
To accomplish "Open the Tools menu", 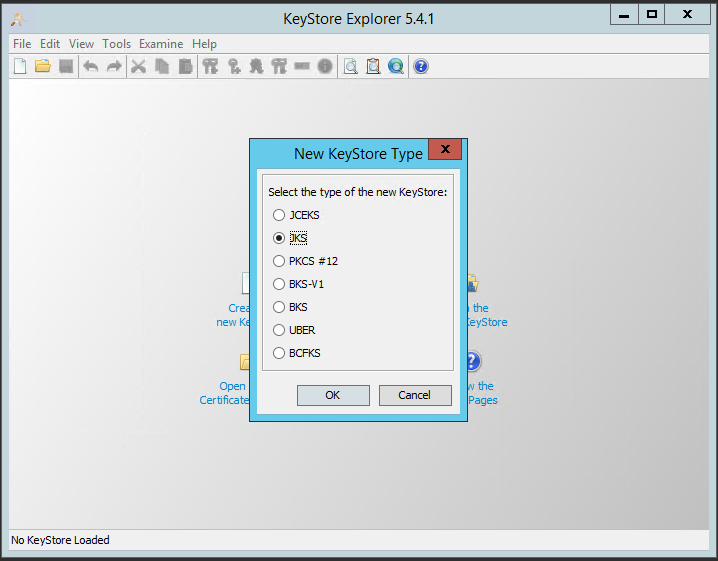I will [116, 44].
